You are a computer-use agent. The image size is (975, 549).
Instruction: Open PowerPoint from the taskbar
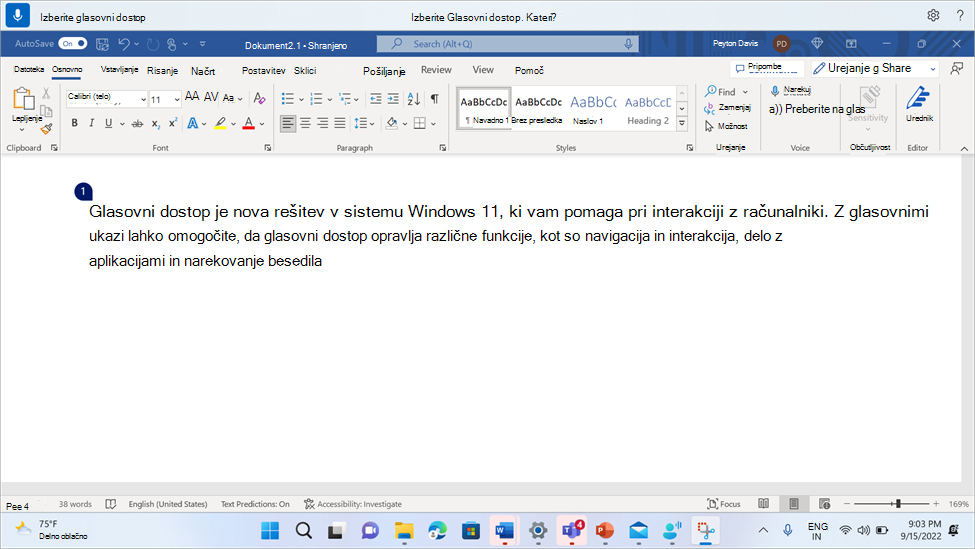click(x=604, y=530)
